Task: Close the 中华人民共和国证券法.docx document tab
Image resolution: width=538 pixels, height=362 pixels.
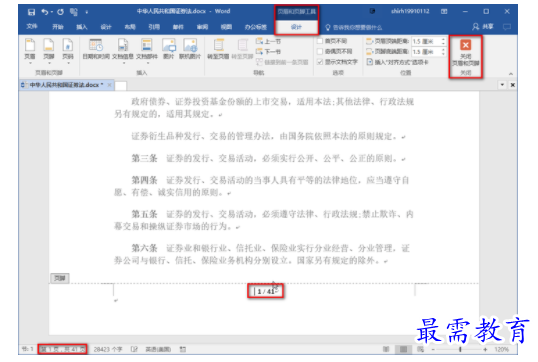Action: (109, 85)
